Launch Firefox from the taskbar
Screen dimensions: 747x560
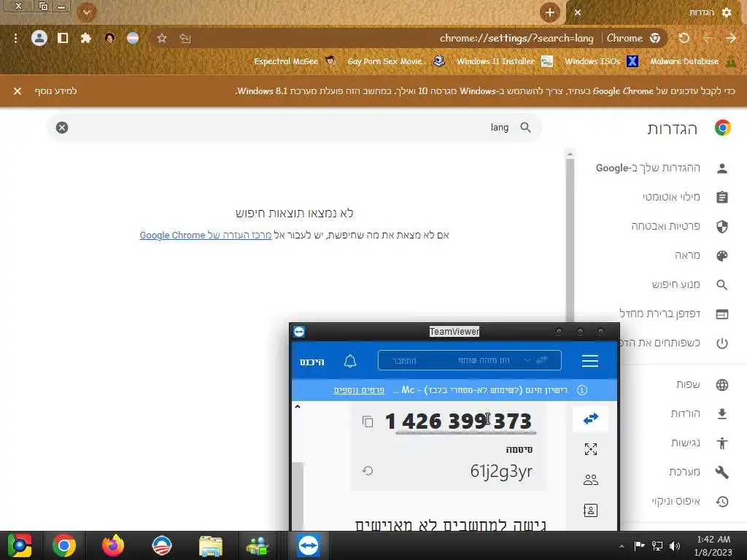[x=113, y=545]
